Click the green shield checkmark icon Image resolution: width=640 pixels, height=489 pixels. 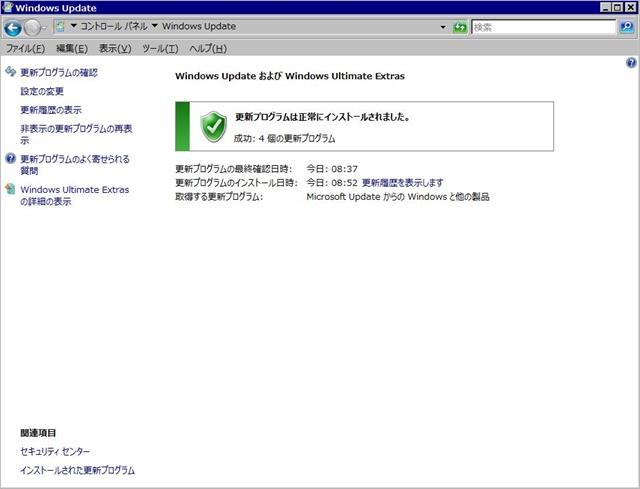(x=213, y=127)
